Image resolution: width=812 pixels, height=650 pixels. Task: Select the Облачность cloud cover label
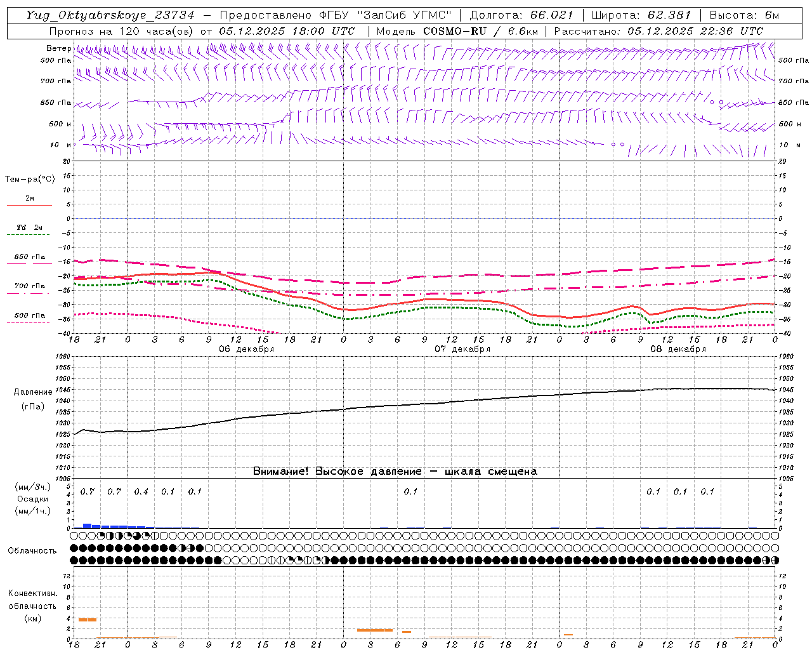[x=32, y=551]
